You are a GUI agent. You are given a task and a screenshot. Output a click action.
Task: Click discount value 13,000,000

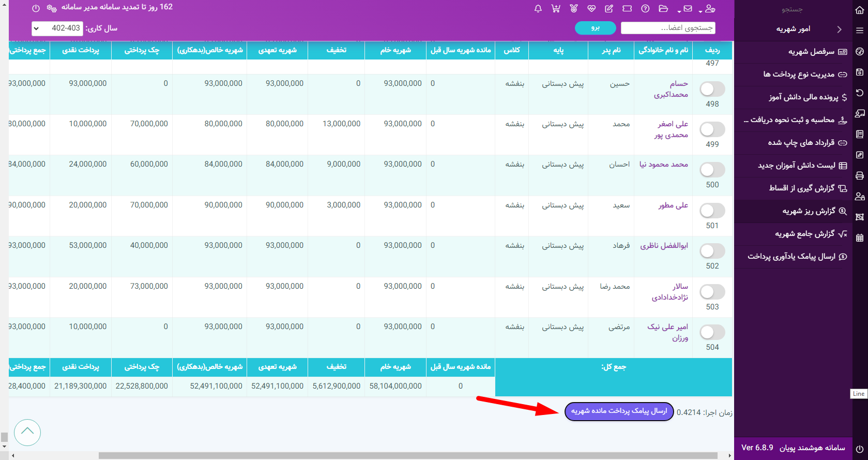coord(342,124)
